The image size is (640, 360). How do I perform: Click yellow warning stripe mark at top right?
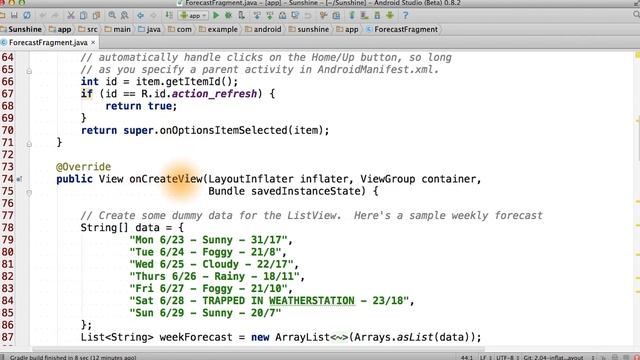pos(637,55)
